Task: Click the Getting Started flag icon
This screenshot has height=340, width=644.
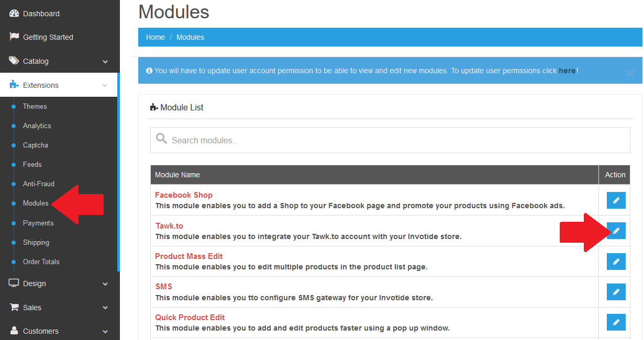Action: [x=14, y=37]
